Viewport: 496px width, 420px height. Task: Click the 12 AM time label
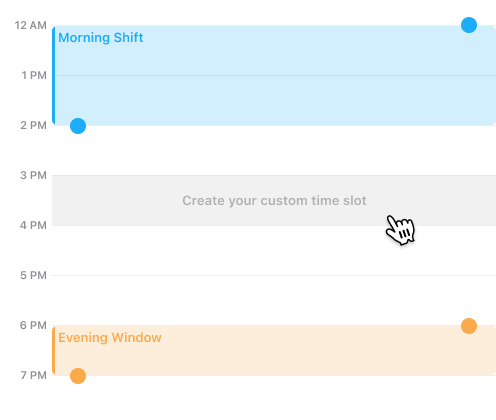point(30,25)
